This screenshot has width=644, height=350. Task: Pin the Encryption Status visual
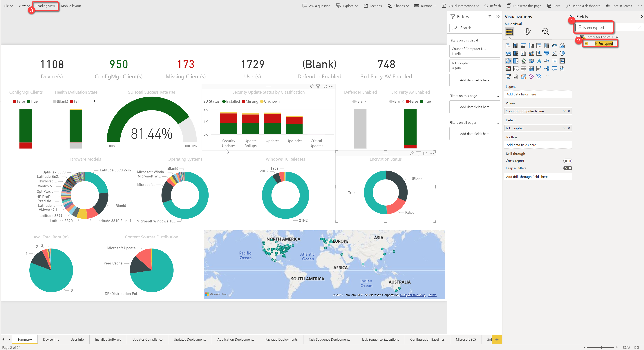pyautogui.click(x=412, y=153)
